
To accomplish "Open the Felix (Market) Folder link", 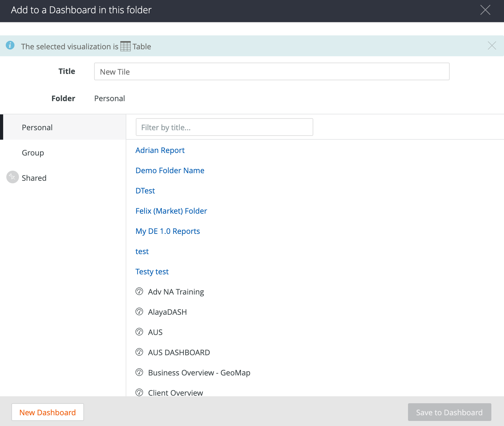I will pyautogui.click(x=171, y=211).
